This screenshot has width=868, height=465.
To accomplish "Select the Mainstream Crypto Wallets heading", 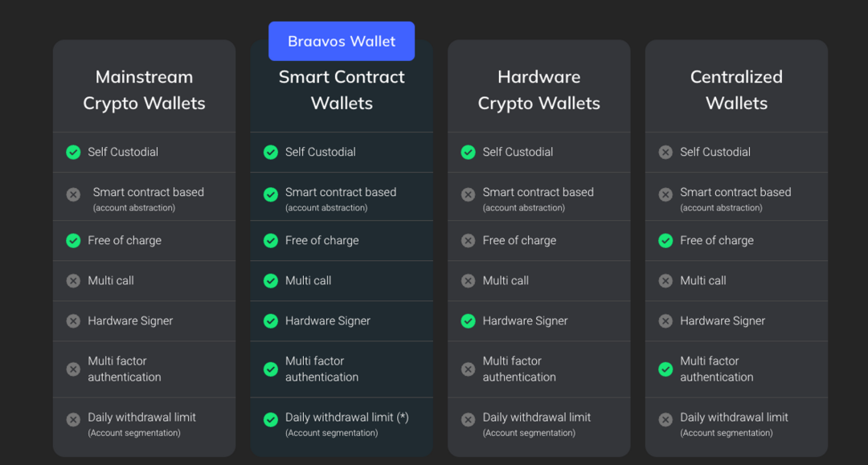I will 144,90.
